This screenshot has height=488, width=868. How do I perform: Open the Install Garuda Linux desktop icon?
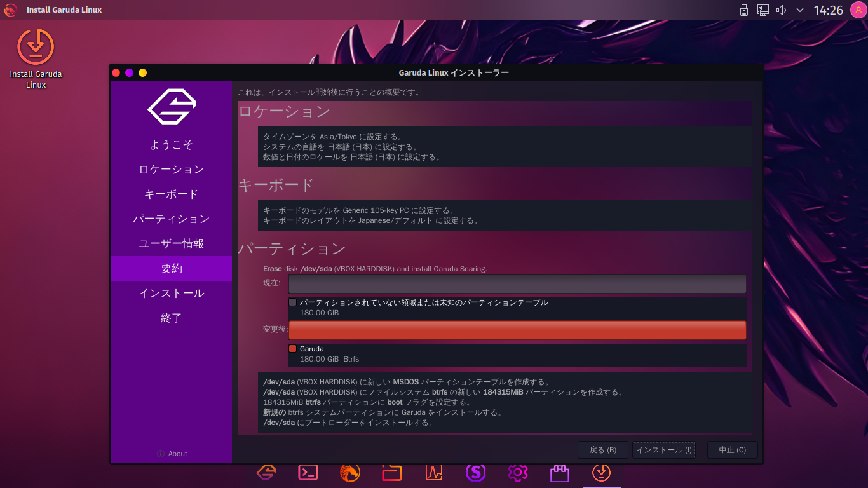pyautogui.click(x=36, y=59)
